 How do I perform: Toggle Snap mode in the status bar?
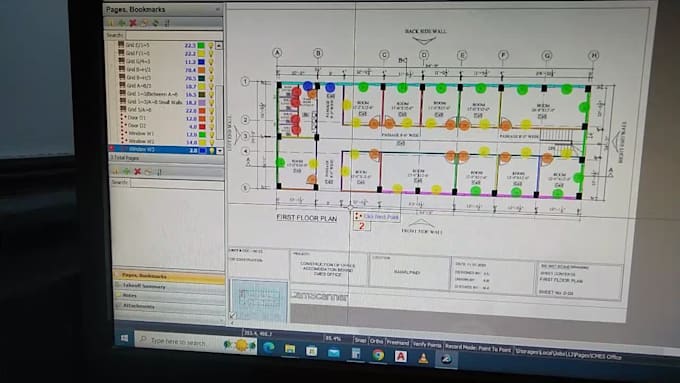360,340
